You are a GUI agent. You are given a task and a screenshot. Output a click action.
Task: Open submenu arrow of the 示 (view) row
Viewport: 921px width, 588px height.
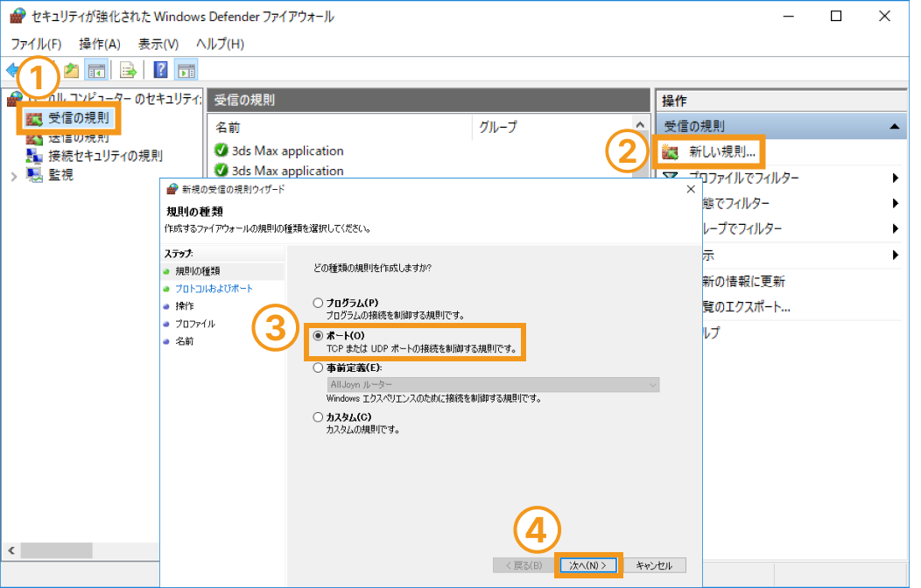click(x=895, y=255)
